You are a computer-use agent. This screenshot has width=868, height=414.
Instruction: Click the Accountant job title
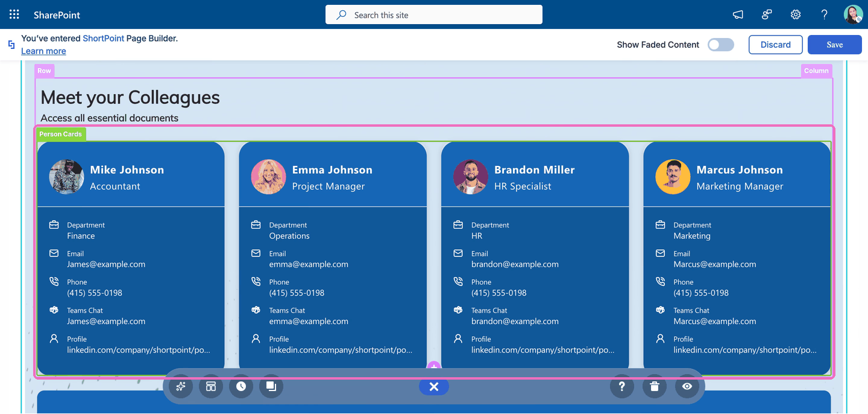click(115, 186)
